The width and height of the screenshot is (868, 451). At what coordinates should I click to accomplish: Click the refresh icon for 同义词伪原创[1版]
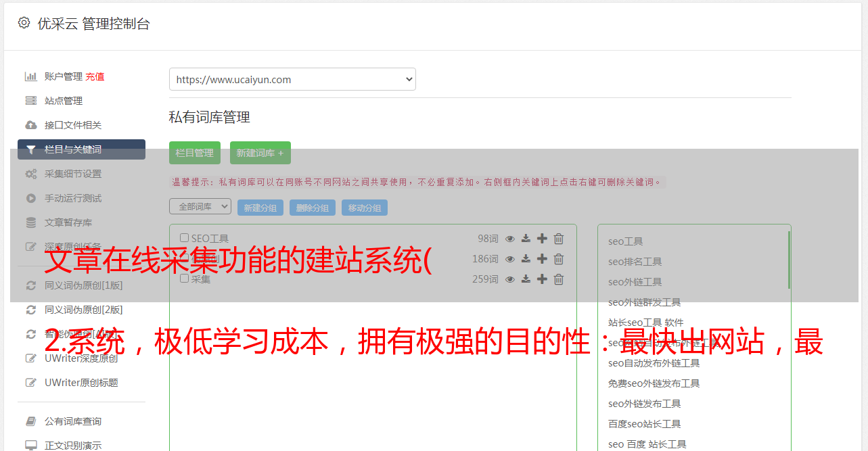pyautogui.click(x=31, y=285)
